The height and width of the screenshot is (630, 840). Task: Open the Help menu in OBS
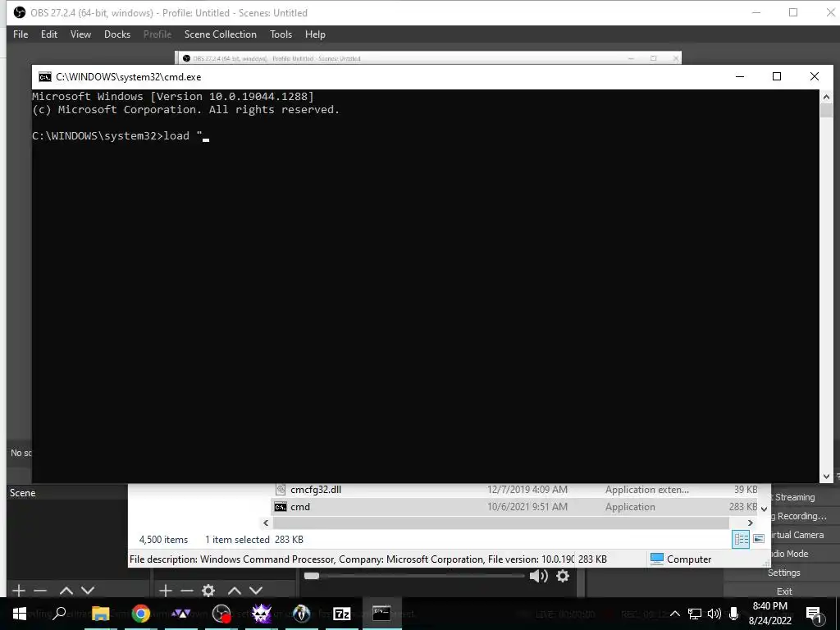pos(315,34)
